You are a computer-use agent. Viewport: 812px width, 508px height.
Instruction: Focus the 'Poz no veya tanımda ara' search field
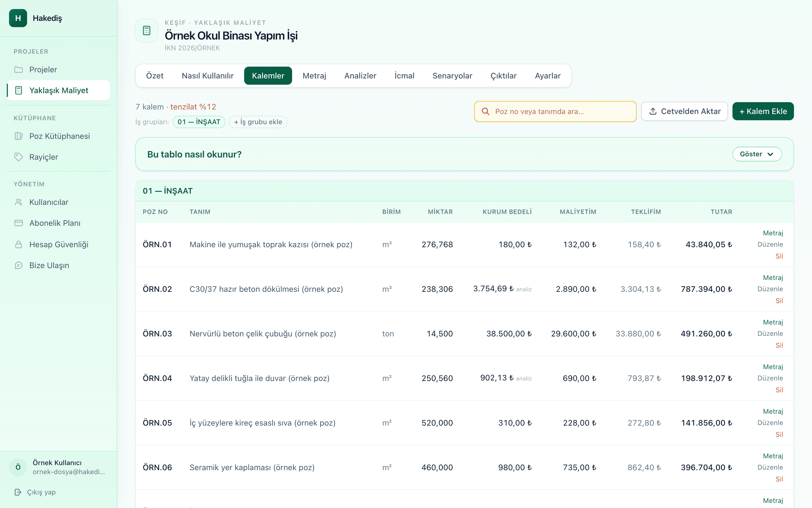(x=555, y=111)
